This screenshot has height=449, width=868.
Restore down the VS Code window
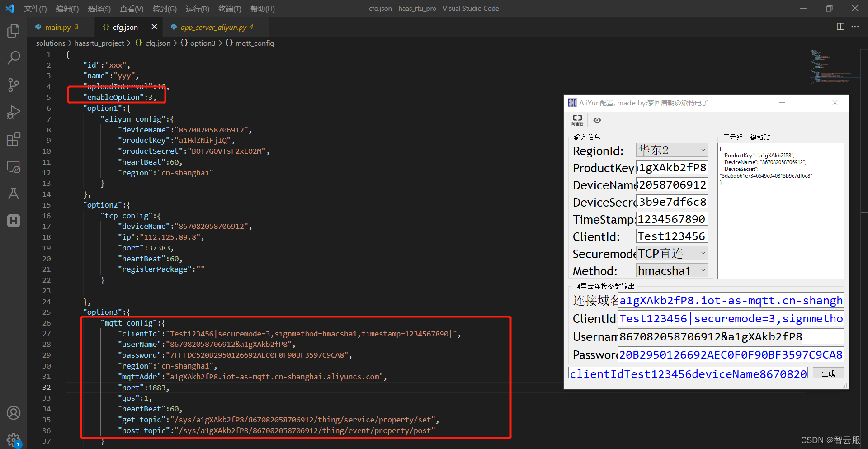[829, 9]
